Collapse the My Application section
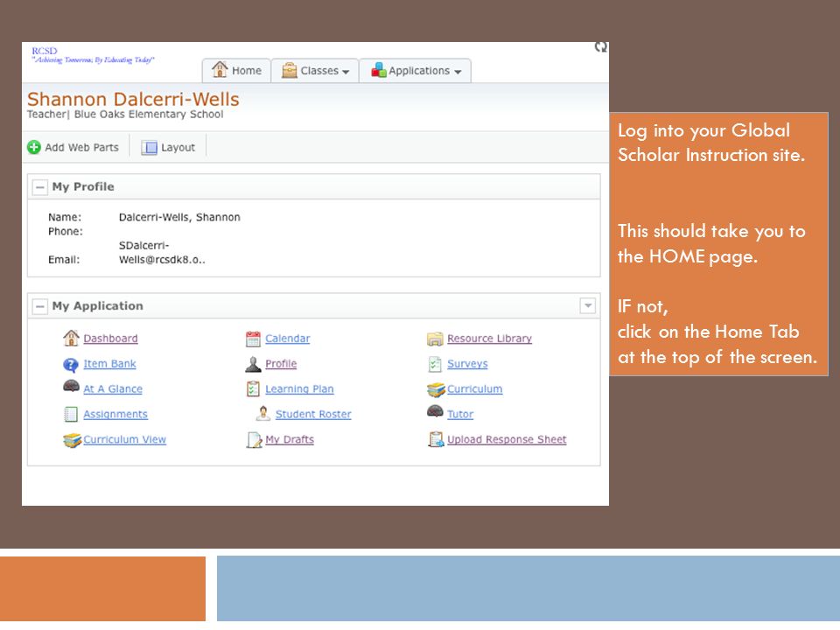Screen dimensions: 840x630 [39, 306]
